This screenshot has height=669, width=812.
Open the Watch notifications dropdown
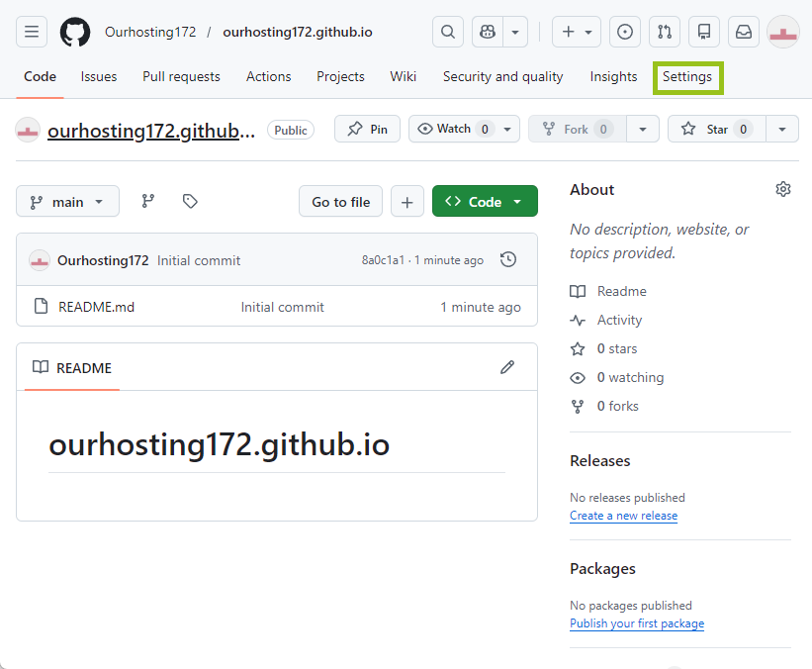pyautogui.click(x=464, y=129)
